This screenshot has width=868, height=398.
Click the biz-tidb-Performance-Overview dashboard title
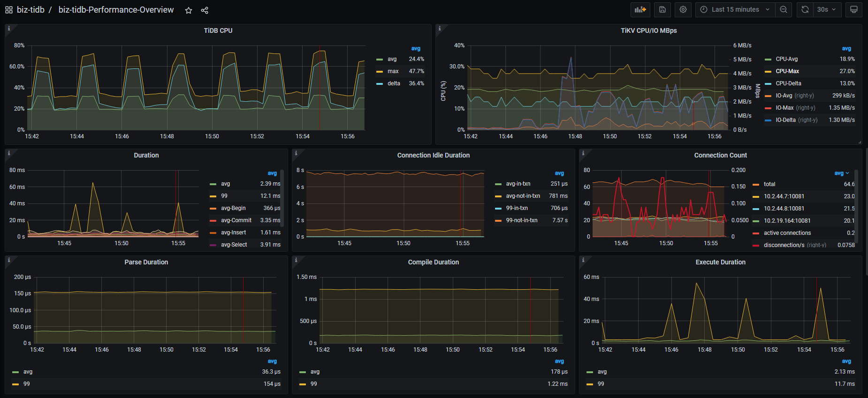click(116, 10)
